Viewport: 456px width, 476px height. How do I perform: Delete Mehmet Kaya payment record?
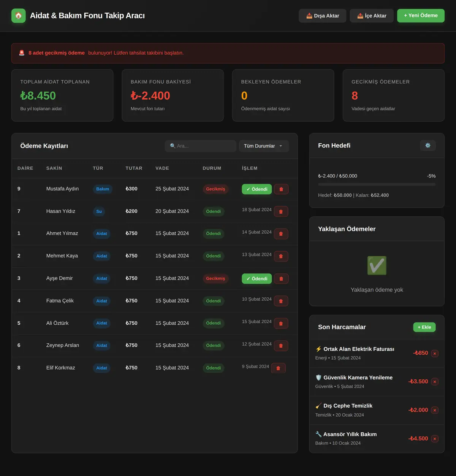(281, 256)
